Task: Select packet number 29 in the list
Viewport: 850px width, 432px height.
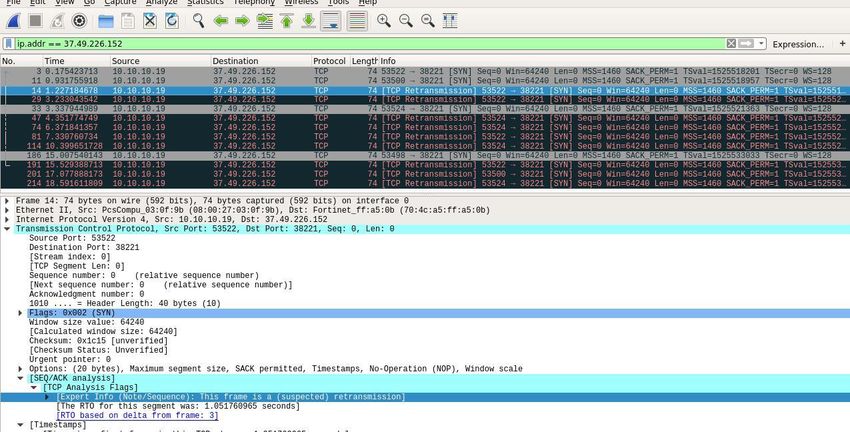Action: pos(425,100)
